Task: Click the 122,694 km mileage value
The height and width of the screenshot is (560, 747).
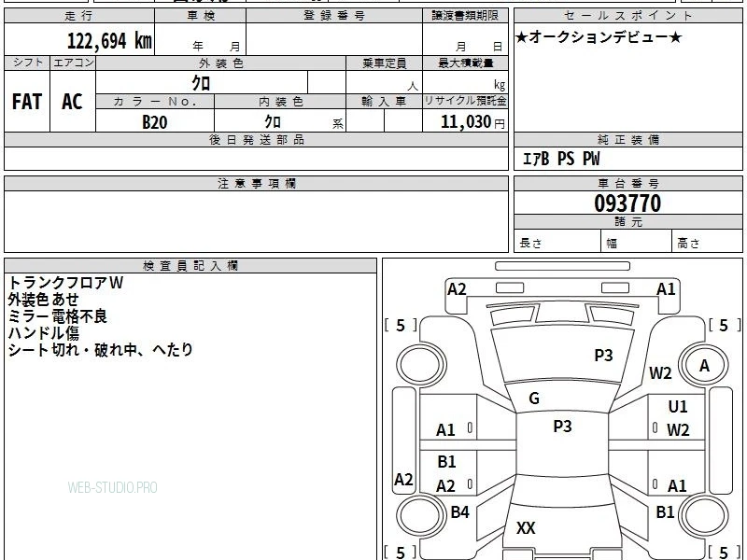Action: click(x=109, y=40)
